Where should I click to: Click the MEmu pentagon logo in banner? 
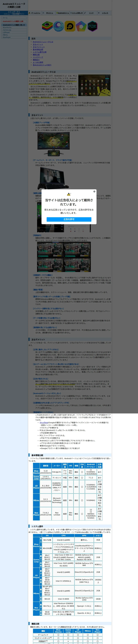click(81, 26)
